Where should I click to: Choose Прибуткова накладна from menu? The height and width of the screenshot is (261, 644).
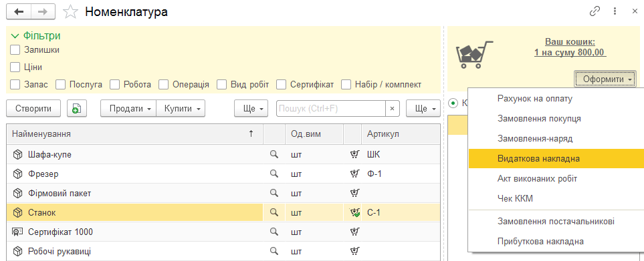pos(556,242)
